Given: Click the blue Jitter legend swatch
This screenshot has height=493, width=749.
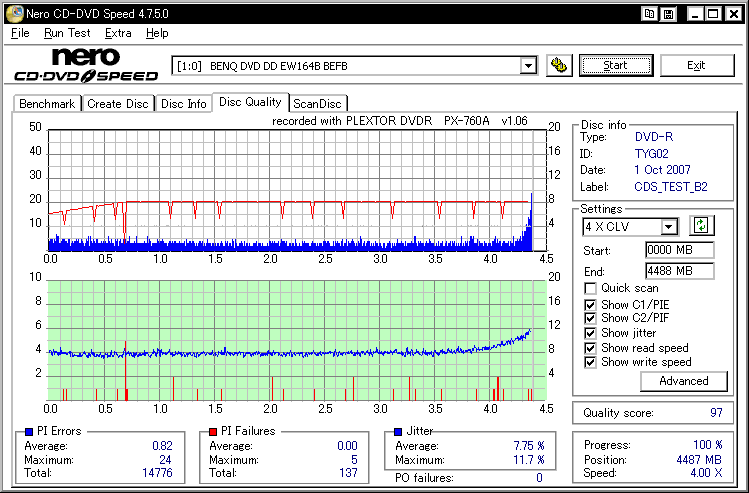Looking at the screenshot, I should (398, 432).
